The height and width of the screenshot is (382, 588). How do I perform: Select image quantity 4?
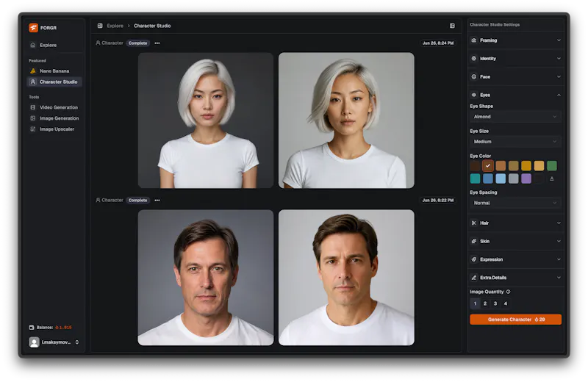click(506, 303)
